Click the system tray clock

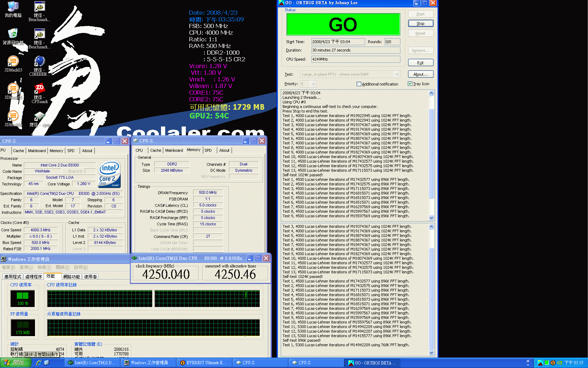pyautogui.click(x=574, y=363)
